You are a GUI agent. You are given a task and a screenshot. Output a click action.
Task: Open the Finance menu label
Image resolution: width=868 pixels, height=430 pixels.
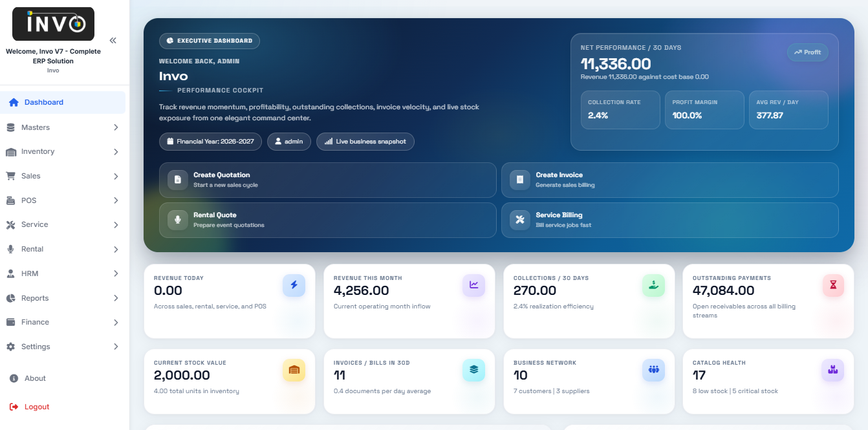[35, 322]
